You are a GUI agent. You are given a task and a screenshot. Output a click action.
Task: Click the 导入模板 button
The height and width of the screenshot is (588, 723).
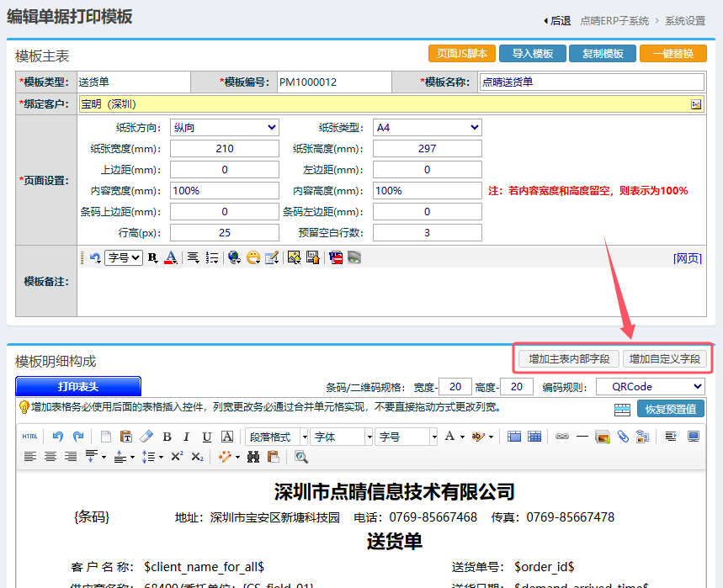tap(532, 54)
